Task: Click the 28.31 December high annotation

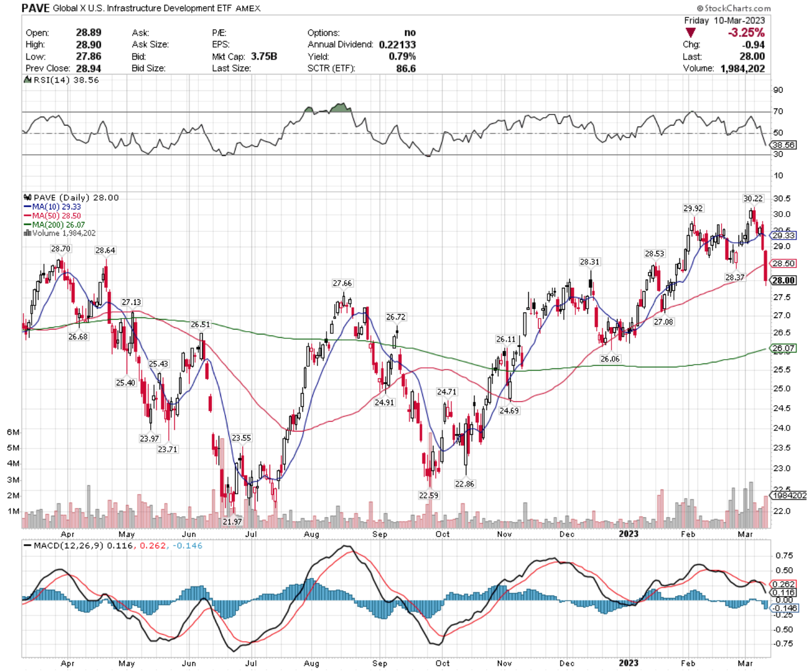Action: point(590,262)
